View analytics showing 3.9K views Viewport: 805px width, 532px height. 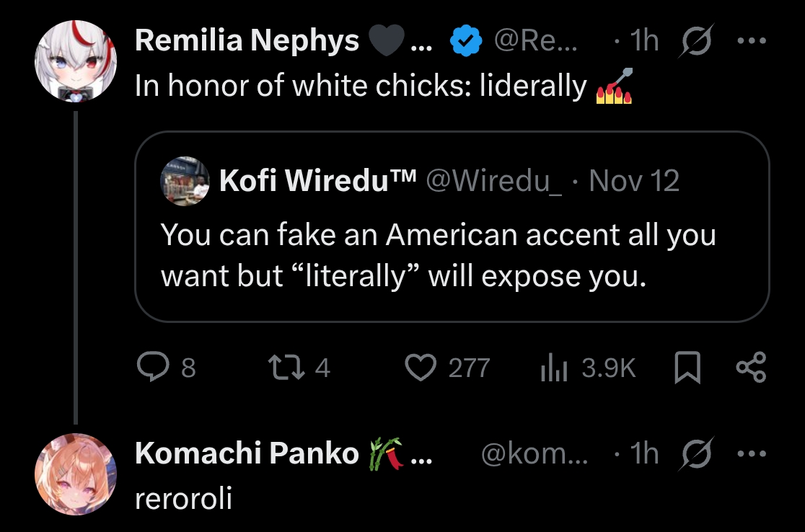tap(552, 368)
